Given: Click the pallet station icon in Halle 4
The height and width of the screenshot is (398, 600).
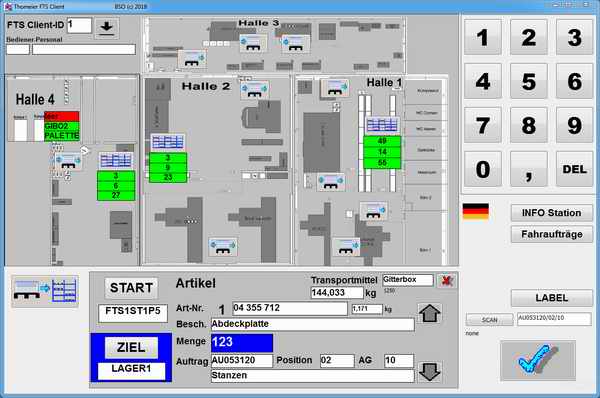Looking at the screenshot, I should 68,162.
